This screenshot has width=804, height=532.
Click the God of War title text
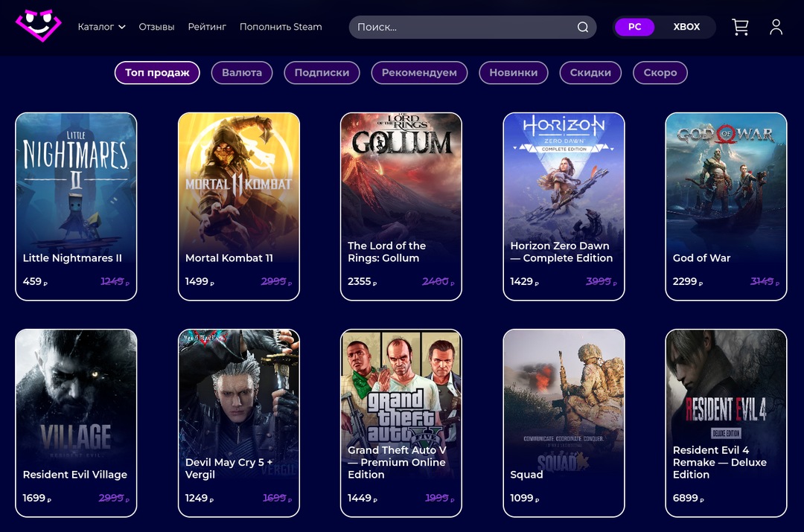[701, 257]
